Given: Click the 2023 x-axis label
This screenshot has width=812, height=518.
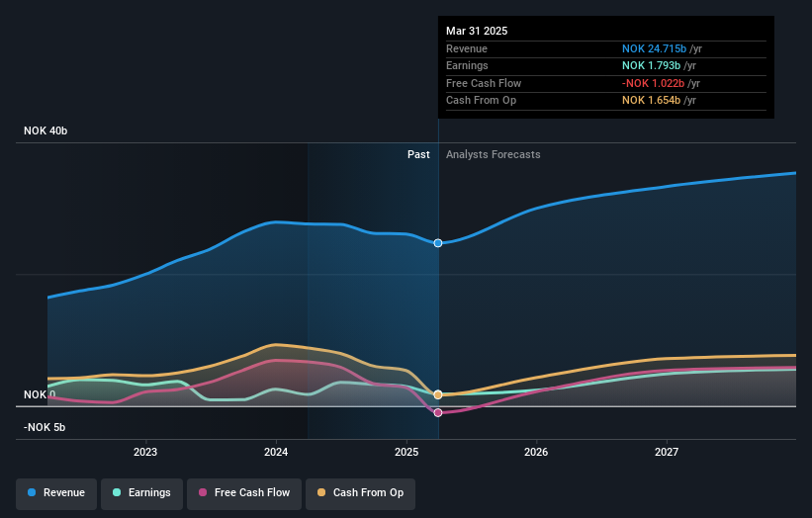Looking at the screenshot, I should point(145,453).
